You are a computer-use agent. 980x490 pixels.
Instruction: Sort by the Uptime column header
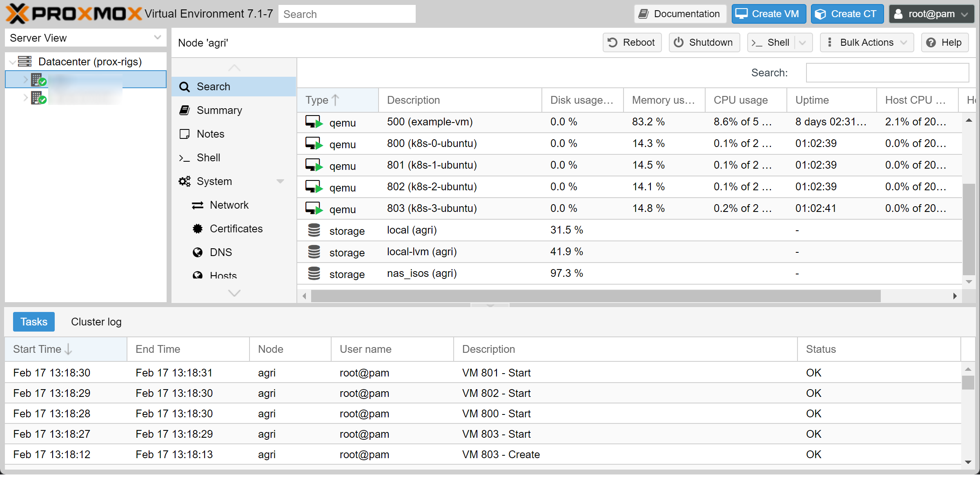[831, 100]
